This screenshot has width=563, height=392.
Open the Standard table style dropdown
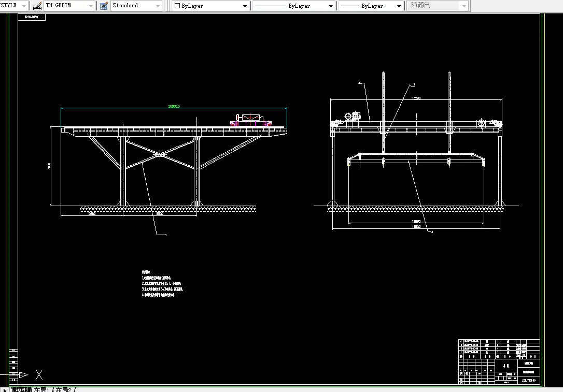[x=136, y=5]
